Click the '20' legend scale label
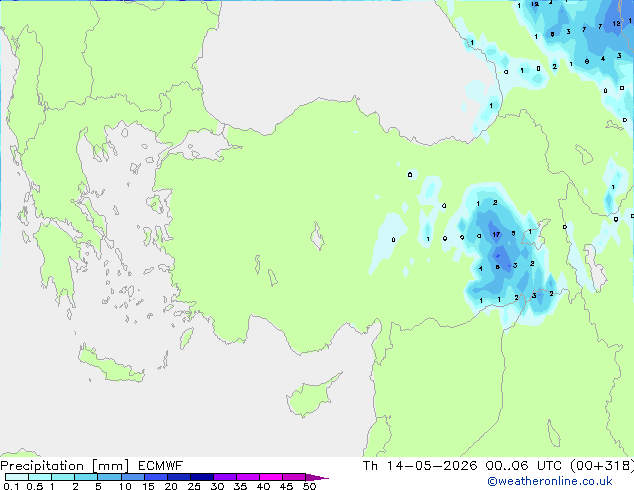 [171, 486]
